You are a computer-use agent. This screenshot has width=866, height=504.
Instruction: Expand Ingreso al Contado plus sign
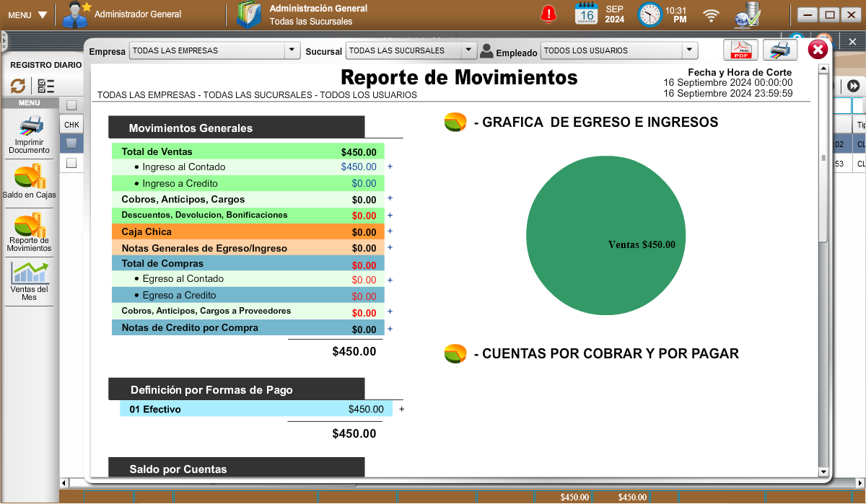pyautogui.click(x=390, y=167)
